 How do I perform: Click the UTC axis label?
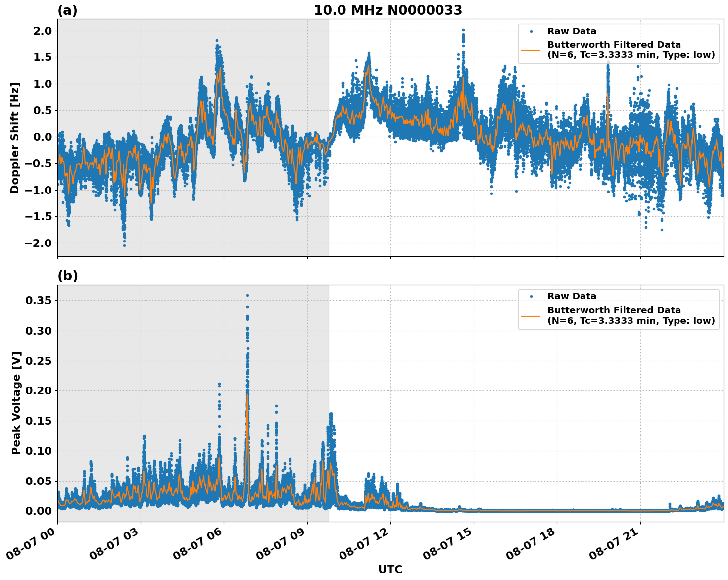pyautogui.click(x=389, y=570)
